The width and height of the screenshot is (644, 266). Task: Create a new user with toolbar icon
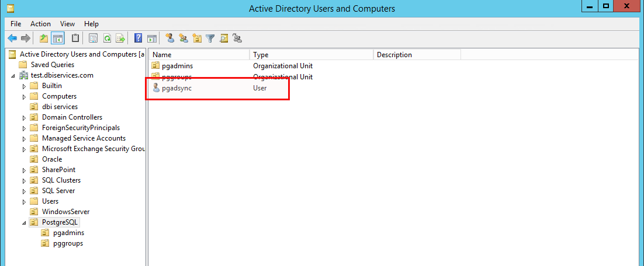[x=170, y=38]
